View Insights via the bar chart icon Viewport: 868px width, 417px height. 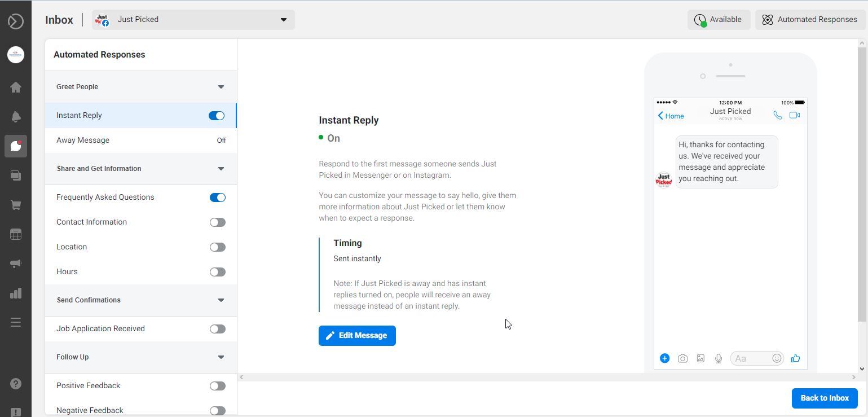(x=15, y=292)
